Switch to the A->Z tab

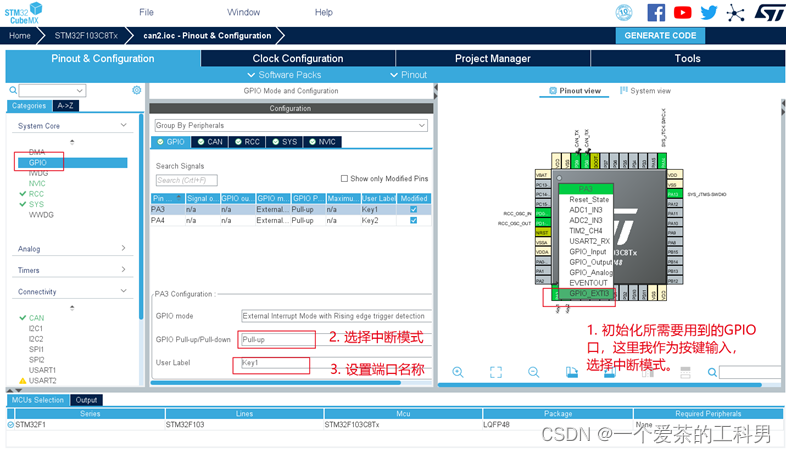(65, 106)
